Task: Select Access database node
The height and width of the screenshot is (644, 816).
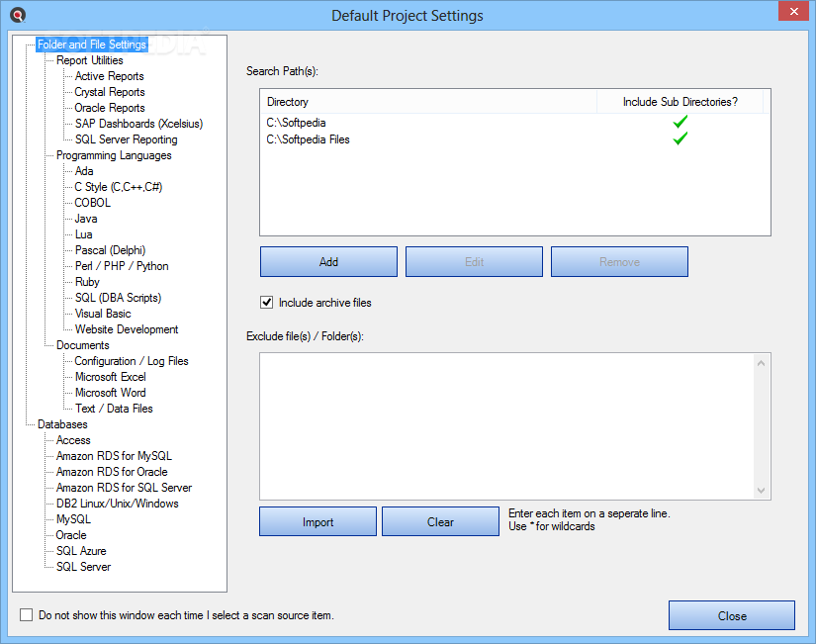Action: [x=73, y=440]
